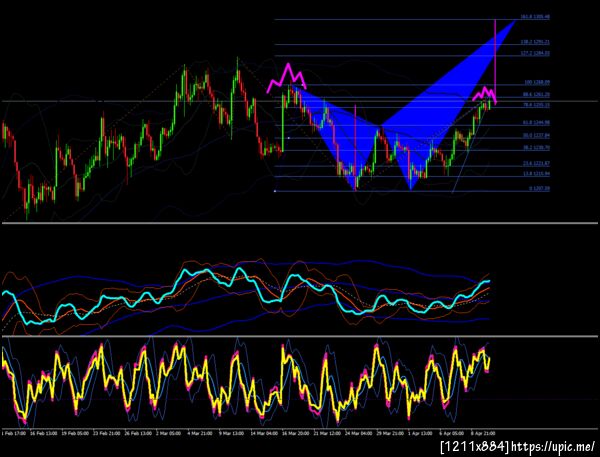This screenshot has width=600, height=457.
Task: Click the '24 Mar 04:00' time axis label
Action: tap(358, 433)
